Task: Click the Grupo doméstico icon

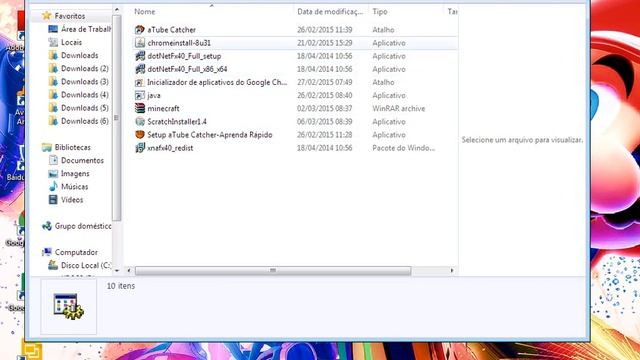Action: click(x=47, y=226)
